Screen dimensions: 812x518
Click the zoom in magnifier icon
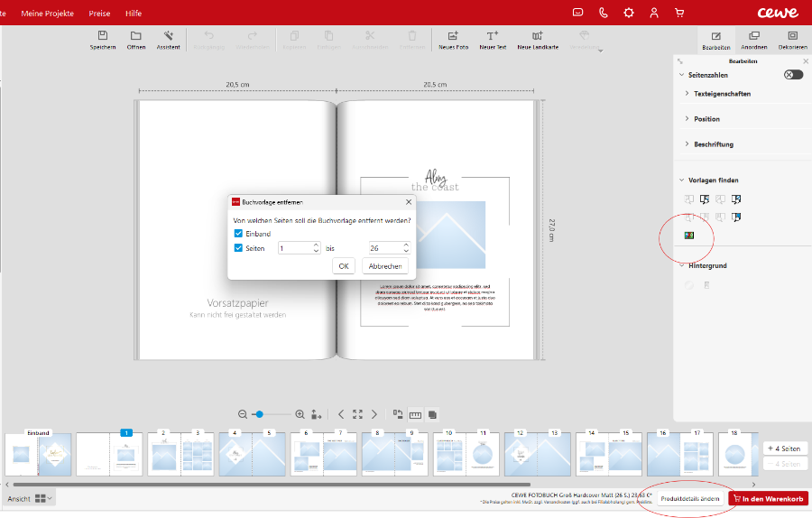point(300,414)
